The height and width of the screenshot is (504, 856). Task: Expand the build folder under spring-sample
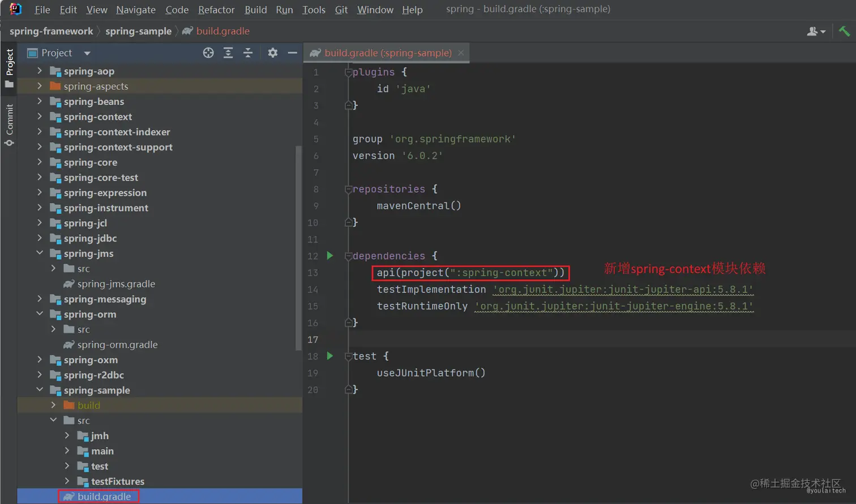click(53, 405)
